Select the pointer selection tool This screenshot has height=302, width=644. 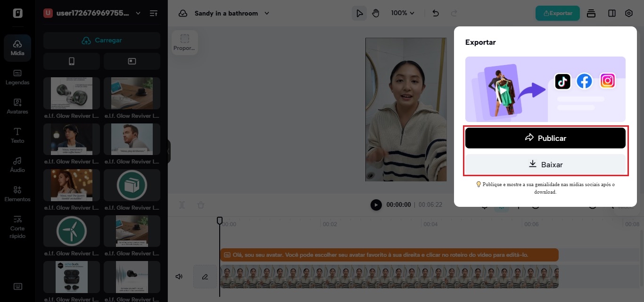359,13
